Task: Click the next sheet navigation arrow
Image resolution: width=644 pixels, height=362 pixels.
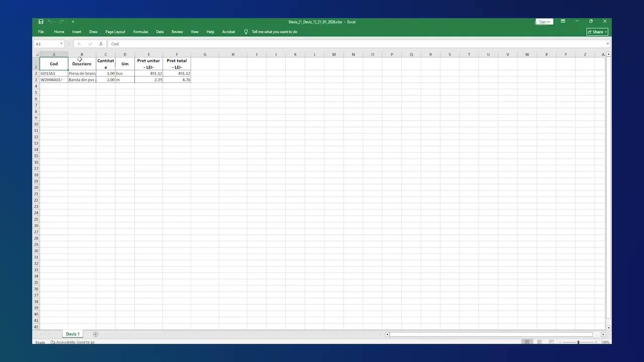Action: [49, 334]
